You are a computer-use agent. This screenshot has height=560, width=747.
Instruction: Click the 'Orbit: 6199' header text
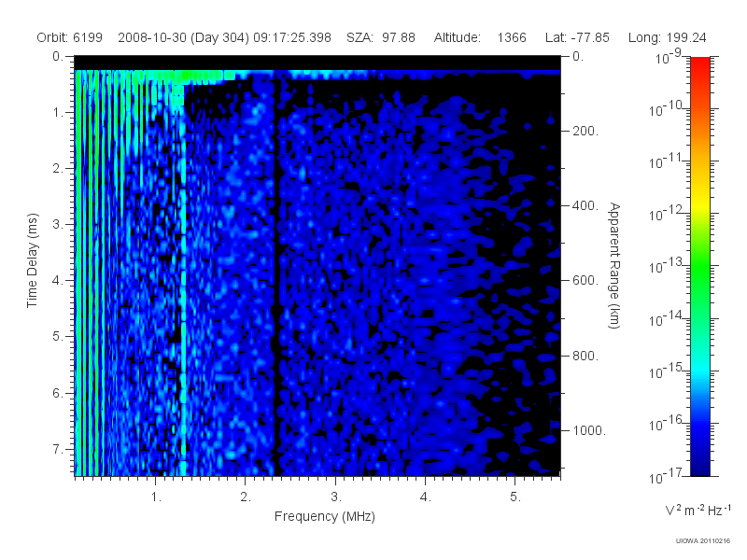coord(69,37)
